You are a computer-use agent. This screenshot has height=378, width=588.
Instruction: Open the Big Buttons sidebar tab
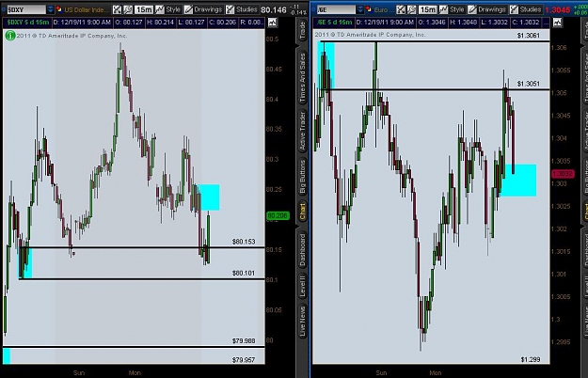302,177
